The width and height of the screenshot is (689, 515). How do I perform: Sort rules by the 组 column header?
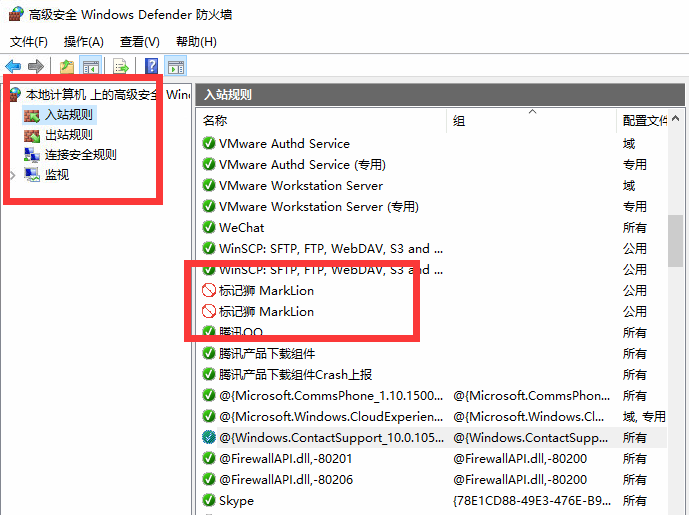(x=459, y=120)
